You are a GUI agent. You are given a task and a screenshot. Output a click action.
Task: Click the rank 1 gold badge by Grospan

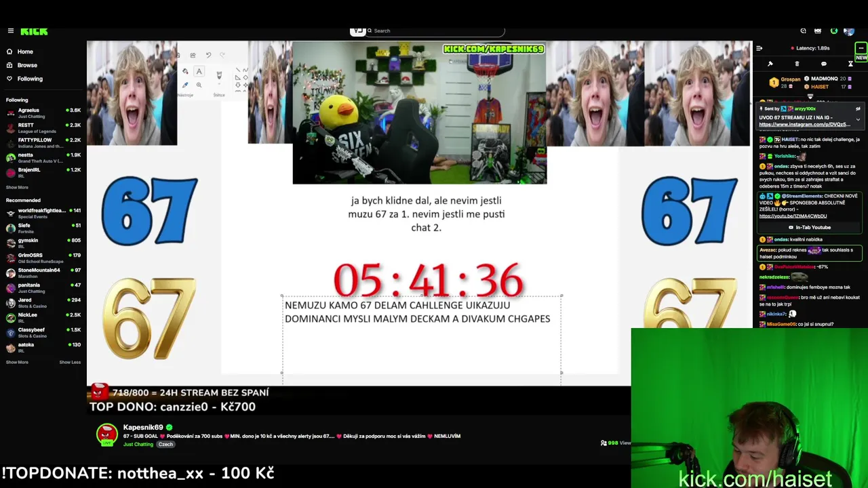point(774,82)
